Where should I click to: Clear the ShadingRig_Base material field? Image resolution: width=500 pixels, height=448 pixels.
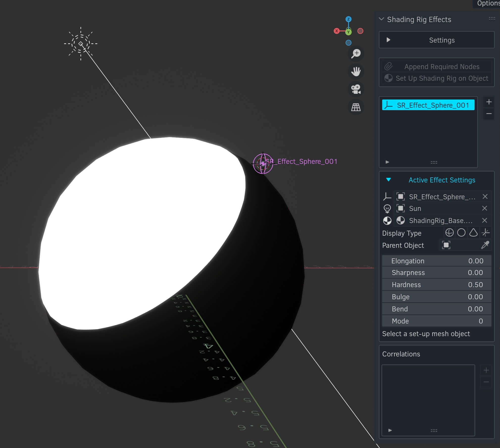pos(485,221)
